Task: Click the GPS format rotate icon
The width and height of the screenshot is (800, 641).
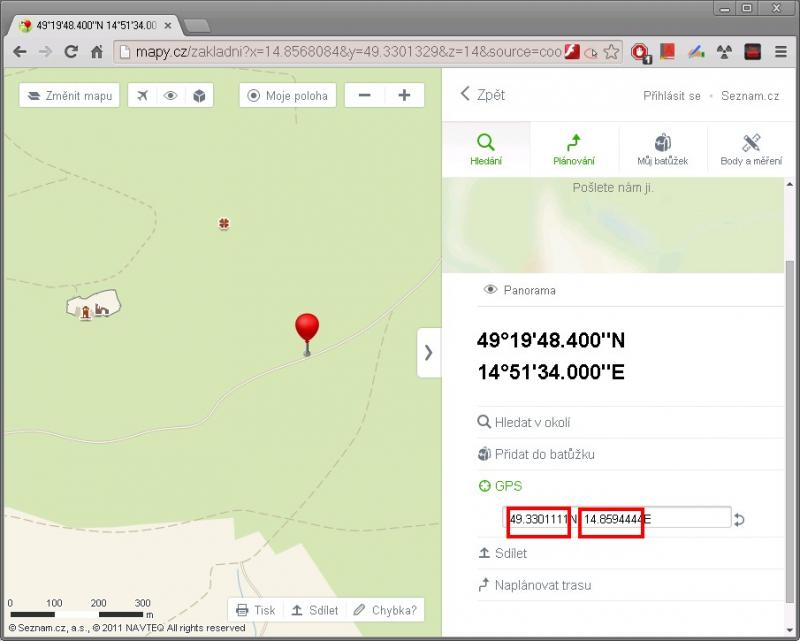Action: coord(739,519)
